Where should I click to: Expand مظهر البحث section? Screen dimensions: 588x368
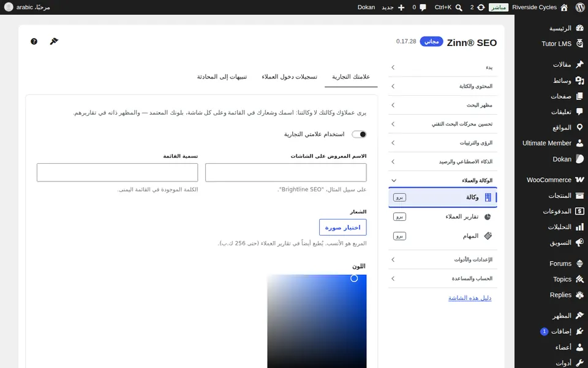pos(443,105)
